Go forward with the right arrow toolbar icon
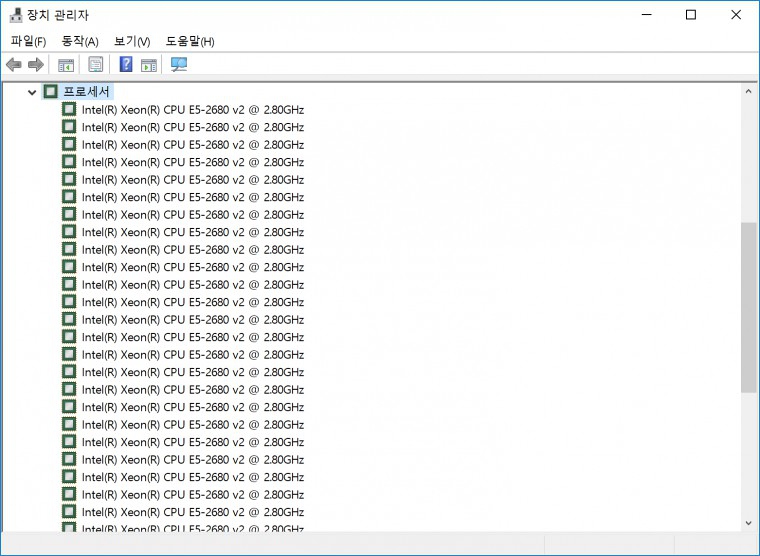 click(x=36, y=64)
